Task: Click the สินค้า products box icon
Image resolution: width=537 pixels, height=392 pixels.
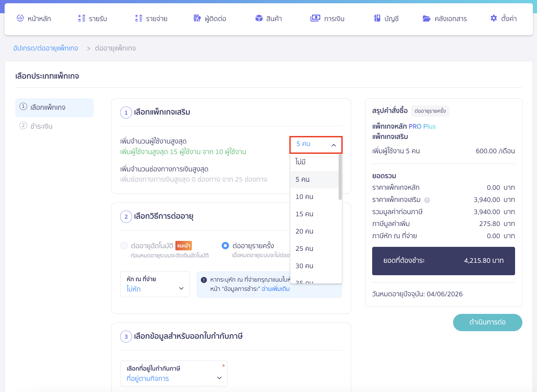Action: 259,18
